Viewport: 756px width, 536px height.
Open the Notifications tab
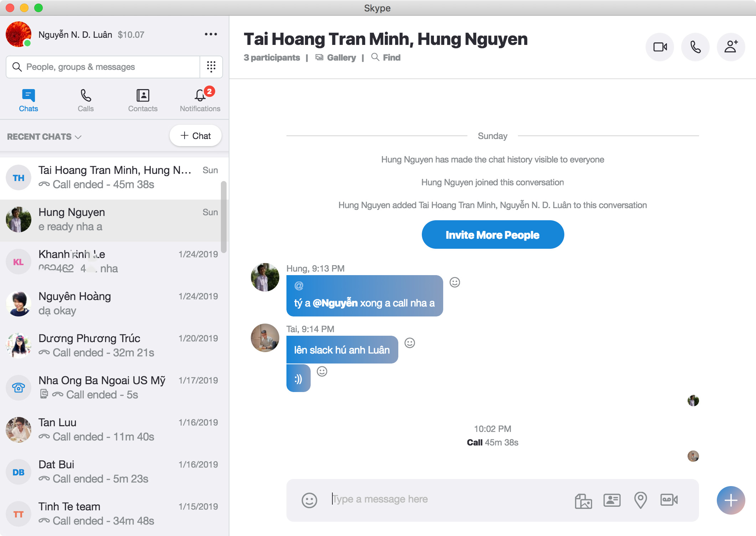coord(199,100)
